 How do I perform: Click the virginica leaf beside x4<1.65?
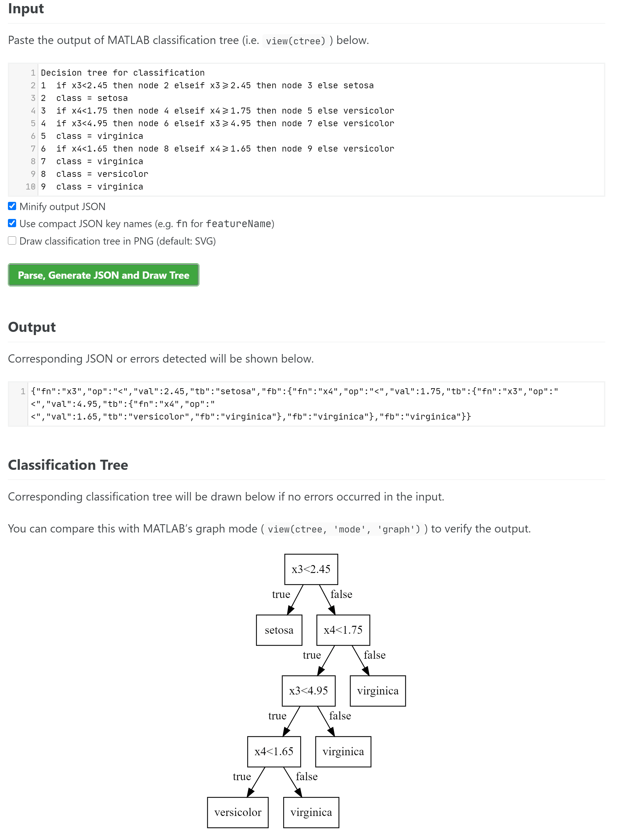click(343, 751)
